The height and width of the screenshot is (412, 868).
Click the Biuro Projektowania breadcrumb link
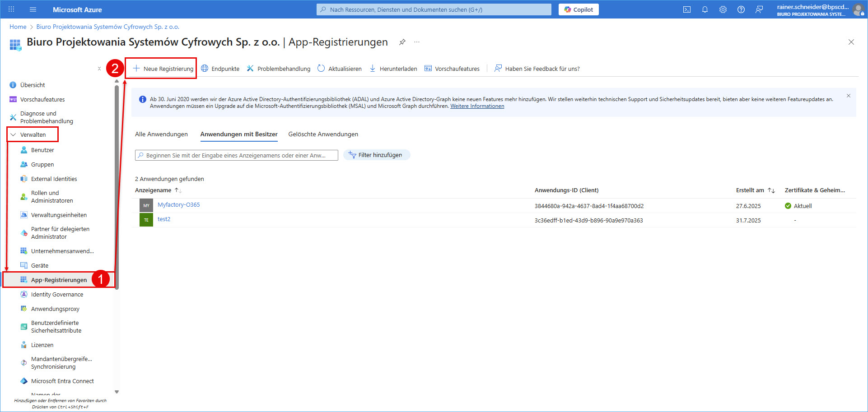click(108, 27)
